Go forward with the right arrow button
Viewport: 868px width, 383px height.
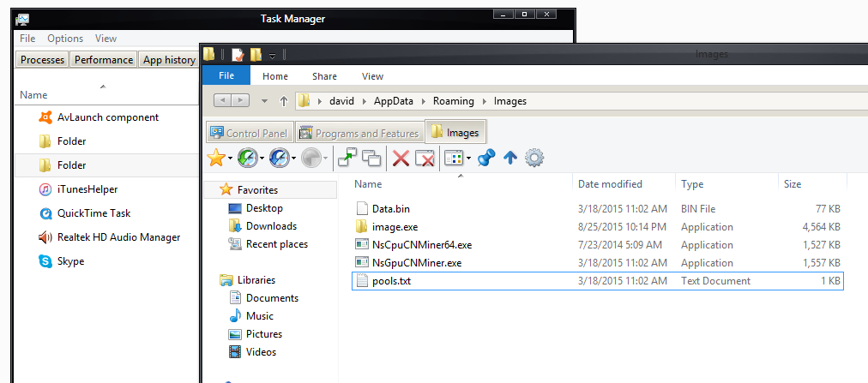pyautogui.click(x=240, y=100)
